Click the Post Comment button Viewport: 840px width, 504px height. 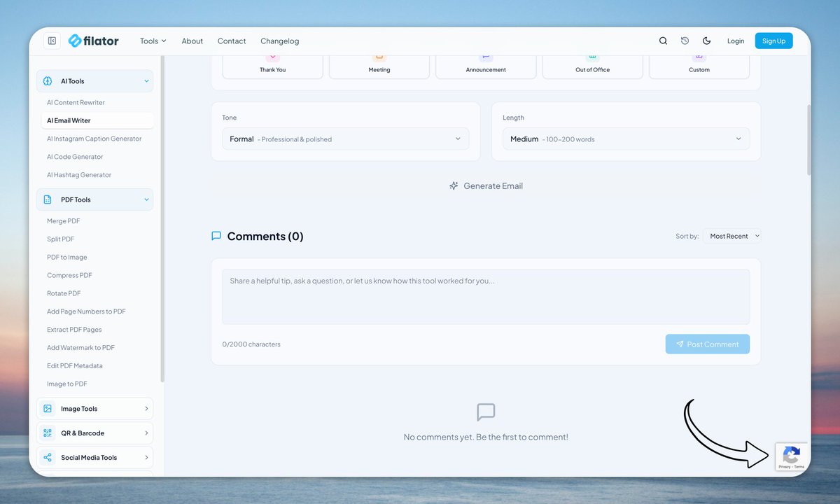click(x=708, y=344)
